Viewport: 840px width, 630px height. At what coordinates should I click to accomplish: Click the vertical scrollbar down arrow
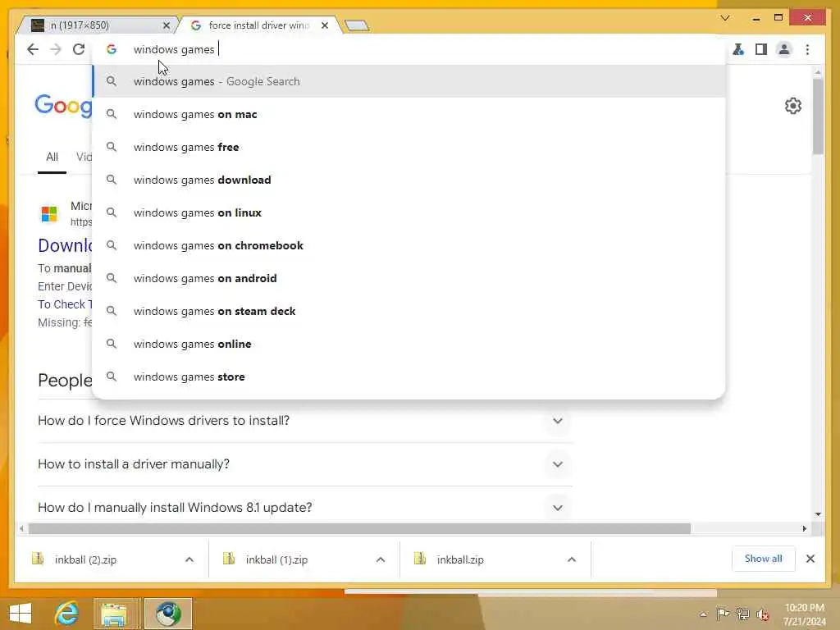click(x=818, y=514)
